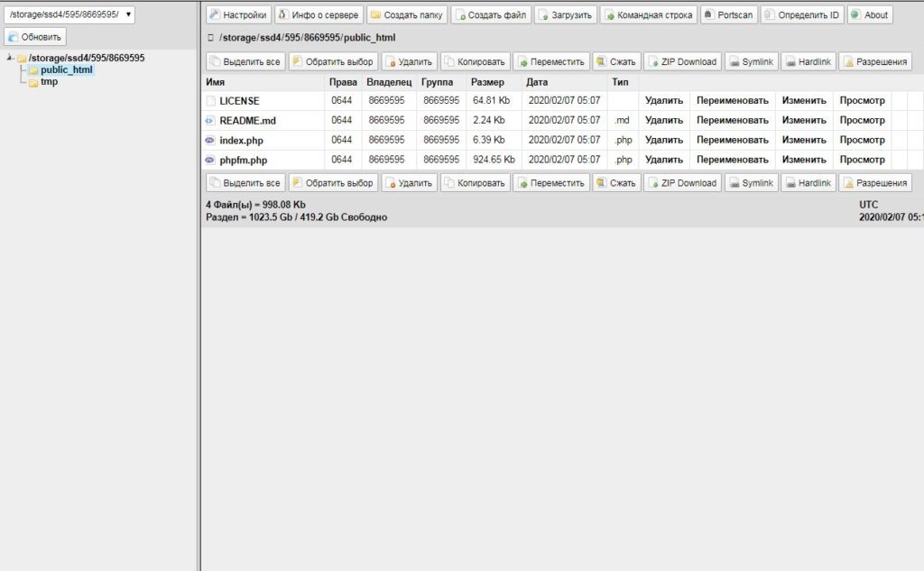924x571 pixels.
Task: Click Переименовать in the LICENSE row
Action: [733, 100]
